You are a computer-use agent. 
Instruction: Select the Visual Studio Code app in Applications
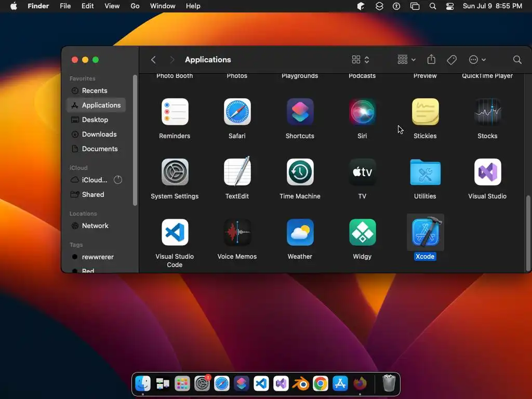175,232
